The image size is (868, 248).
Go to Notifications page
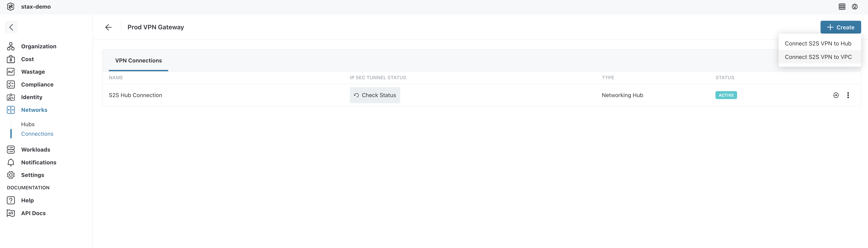(x=39, y=162)
